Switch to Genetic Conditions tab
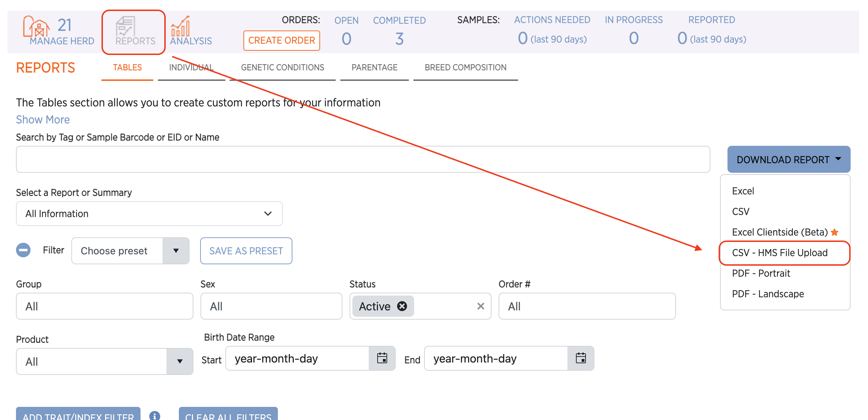This screenshot has height=420, width=868. click(x=282, y=67)
